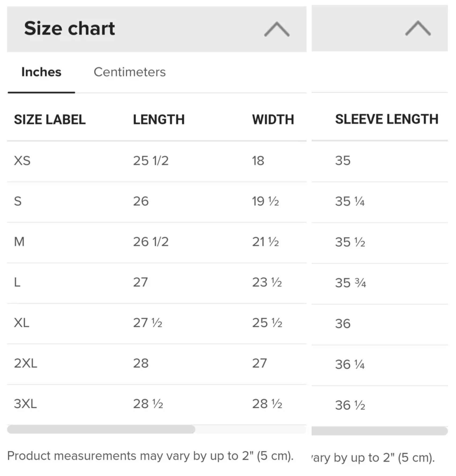Click the scrollbar below the Sleeve Length column
The image size is (456, 476).
point(379,431)
